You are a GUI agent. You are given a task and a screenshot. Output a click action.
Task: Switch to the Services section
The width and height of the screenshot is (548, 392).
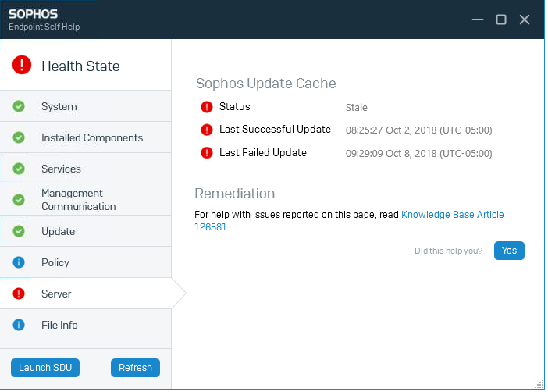86,169
